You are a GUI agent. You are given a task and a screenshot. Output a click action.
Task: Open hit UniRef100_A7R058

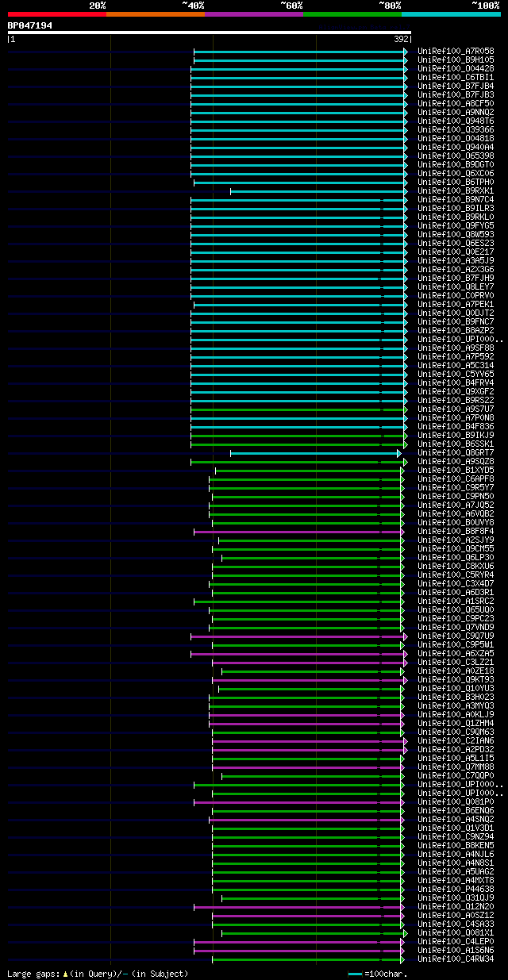click(456, 51)
